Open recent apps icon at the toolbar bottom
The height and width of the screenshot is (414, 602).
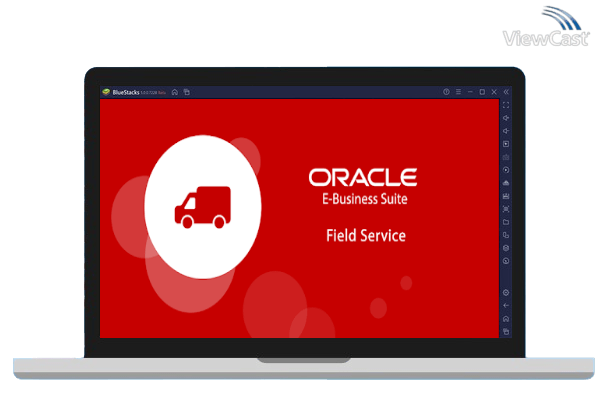click(x=506, y=331)
